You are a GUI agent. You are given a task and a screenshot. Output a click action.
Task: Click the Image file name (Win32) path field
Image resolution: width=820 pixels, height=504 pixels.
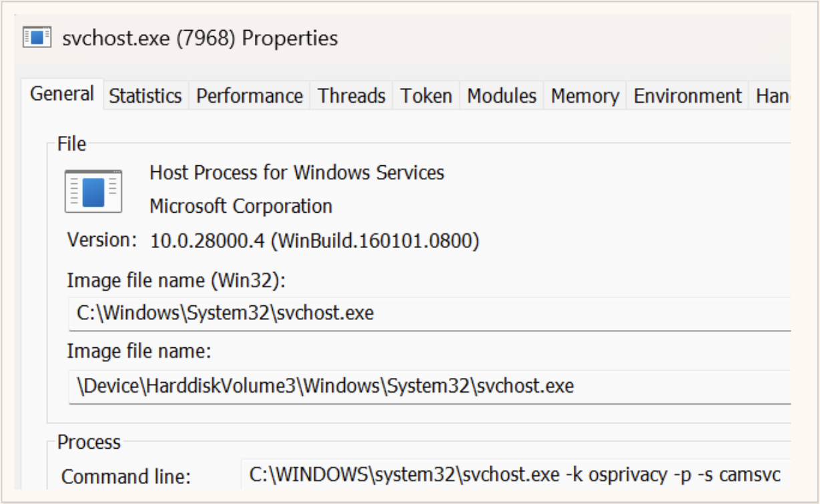(x=427, y=313)
